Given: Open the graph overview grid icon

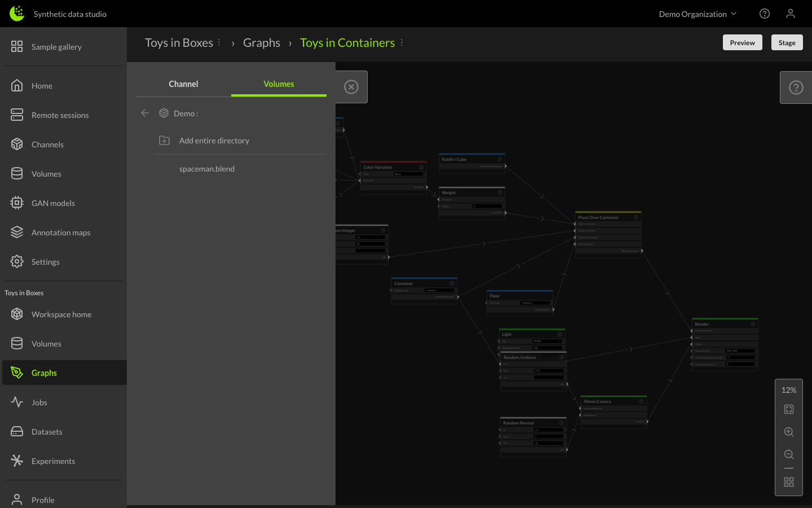Looking at the screenshot, I should [788, 482].
